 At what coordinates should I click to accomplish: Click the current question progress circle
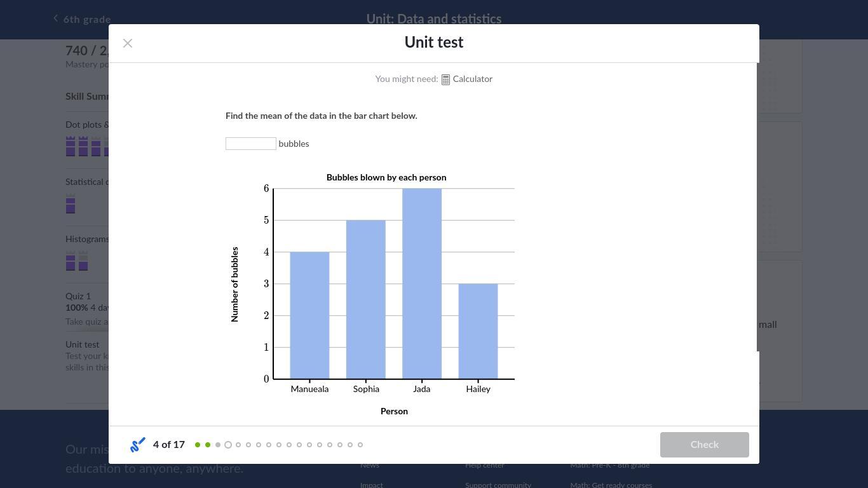click(x=228, y=445)
